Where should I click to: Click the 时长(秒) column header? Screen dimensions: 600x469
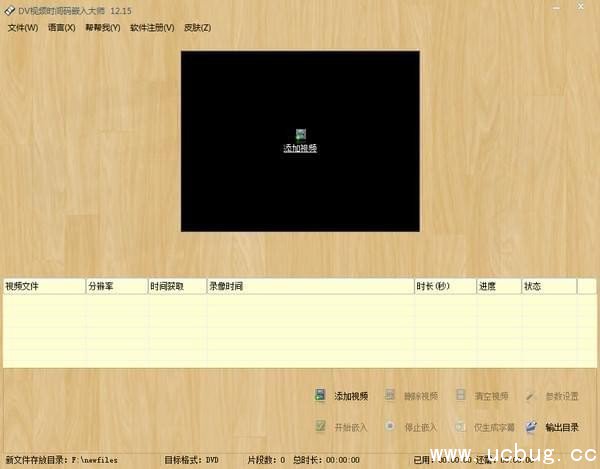[445, 286]
